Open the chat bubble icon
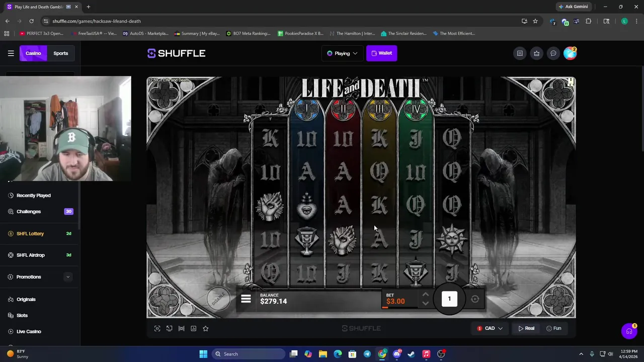The width and height of the screenshot is (644, 362). point(553,53)
